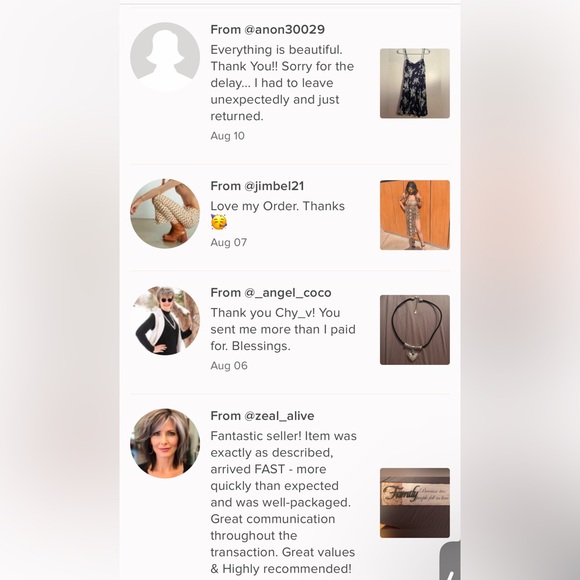View the snakeskin skirt listing photo
The image size is (580, 580).
coord(415,215)
